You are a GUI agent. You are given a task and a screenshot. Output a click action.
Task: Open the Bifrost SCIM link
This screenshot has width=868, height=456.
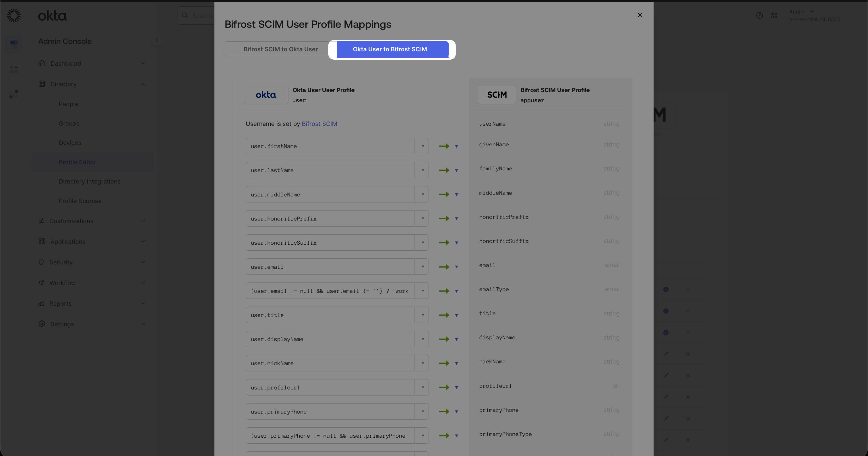pyautogui.click(x=319, y=124)
